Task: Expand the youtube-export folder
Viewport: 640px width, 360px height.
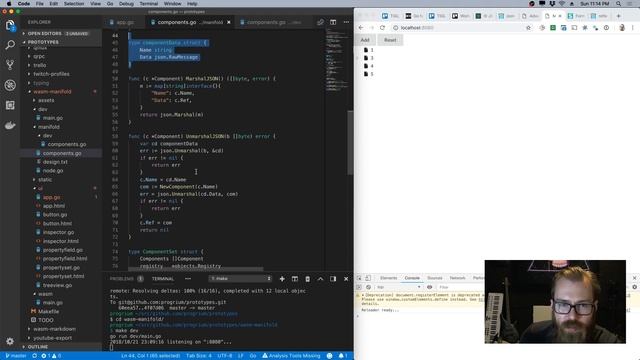Action: tap(52, 338)
